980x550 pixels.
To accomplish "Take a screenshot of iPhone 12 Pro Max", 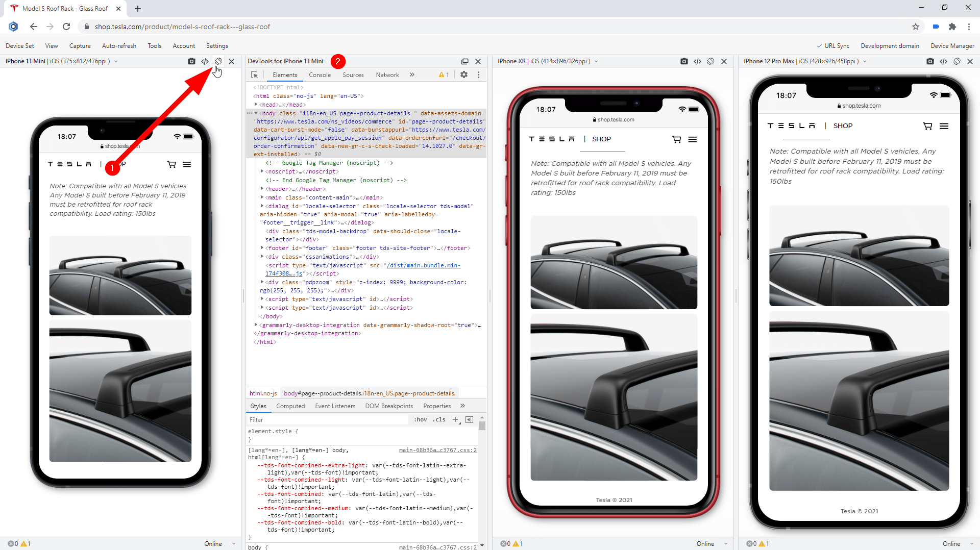I will click(930, 61).
